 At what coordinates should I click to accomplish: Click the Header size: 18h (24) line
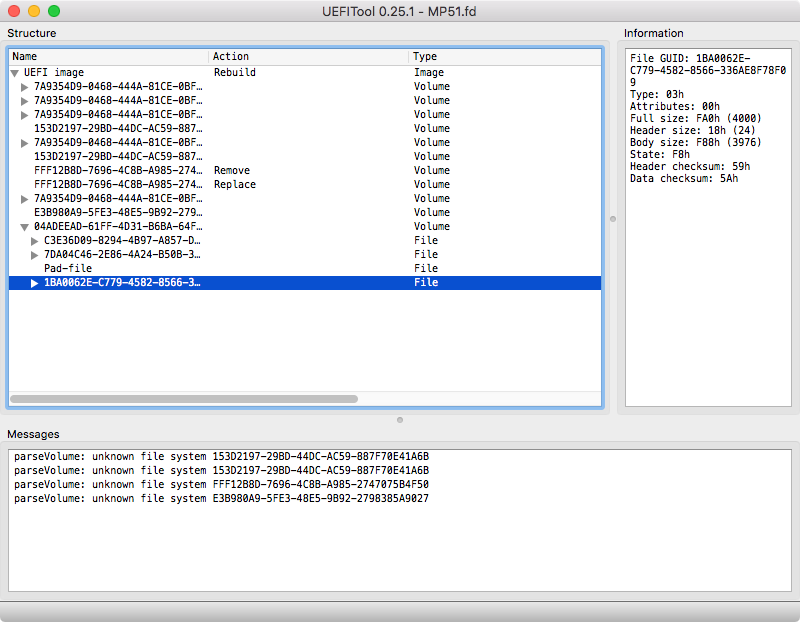692,131
